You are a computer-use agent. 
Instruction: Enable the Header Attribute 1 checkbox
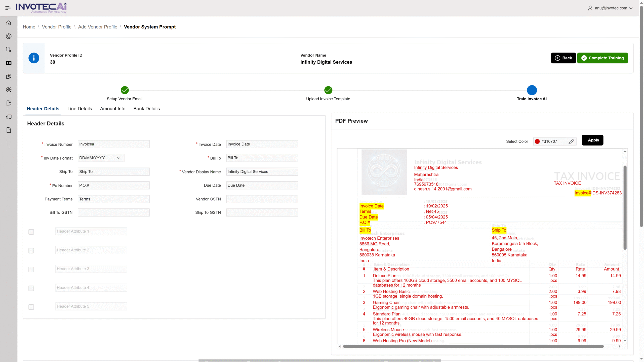coord(31,232)
